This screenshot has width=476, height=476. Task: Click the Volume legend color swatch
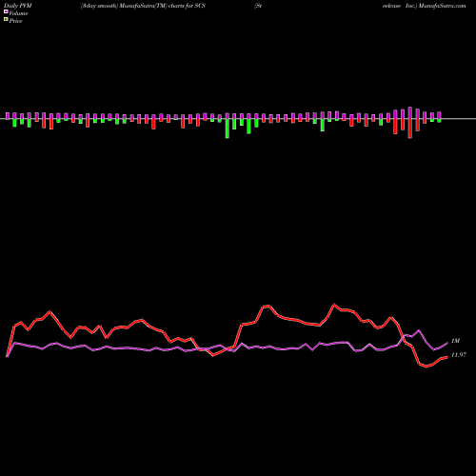tap(6, 12)
